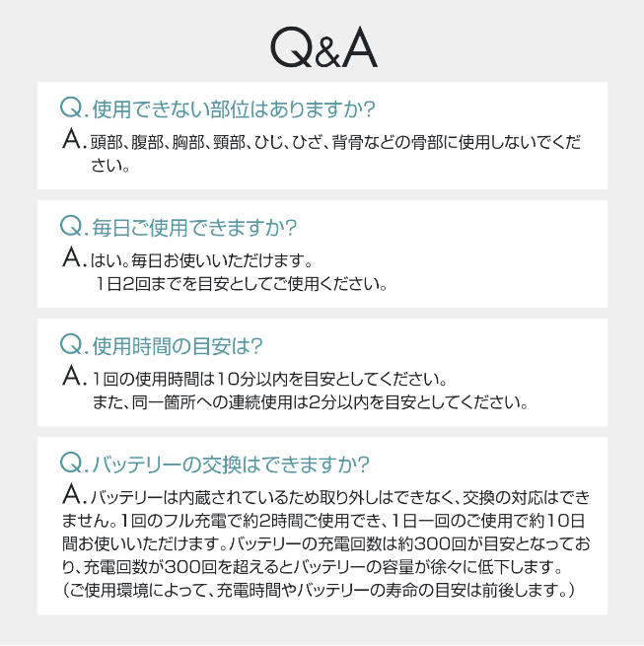The width and height of the screenshot is (644, 646).
Task: Click the question text 使用できない部位はありますか?
Action: [234, 108]
